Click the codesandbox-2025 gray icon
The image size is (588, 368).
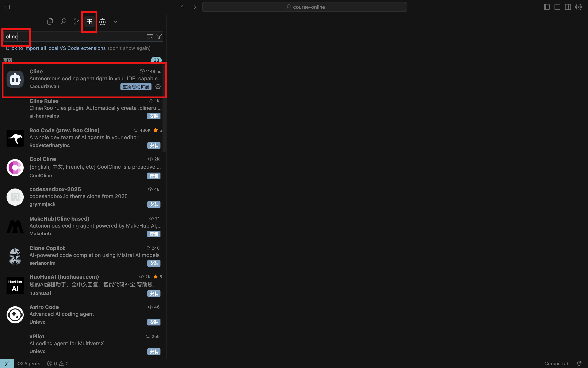click(x=15, y=197)
